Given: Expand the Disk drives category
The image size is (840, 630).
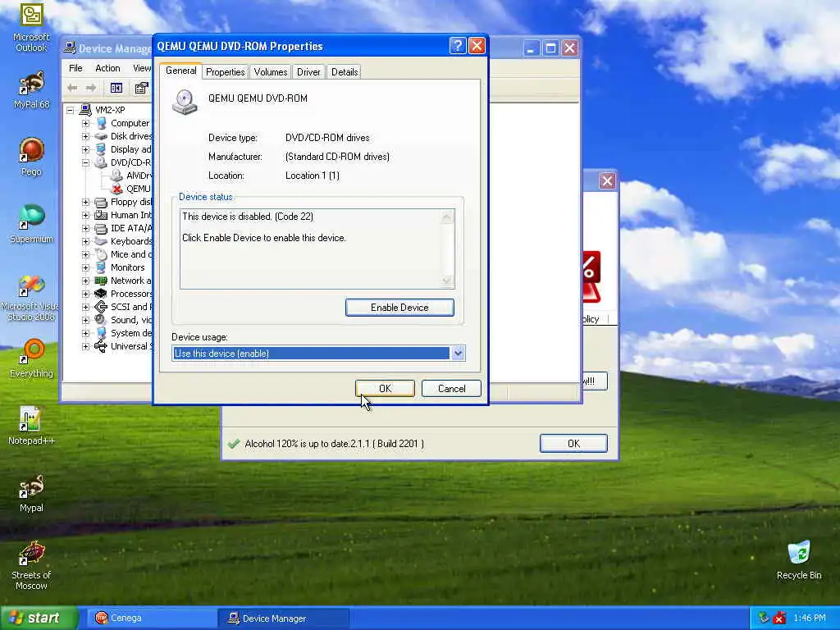Looking at the screenshot, I should click(85, 136).
